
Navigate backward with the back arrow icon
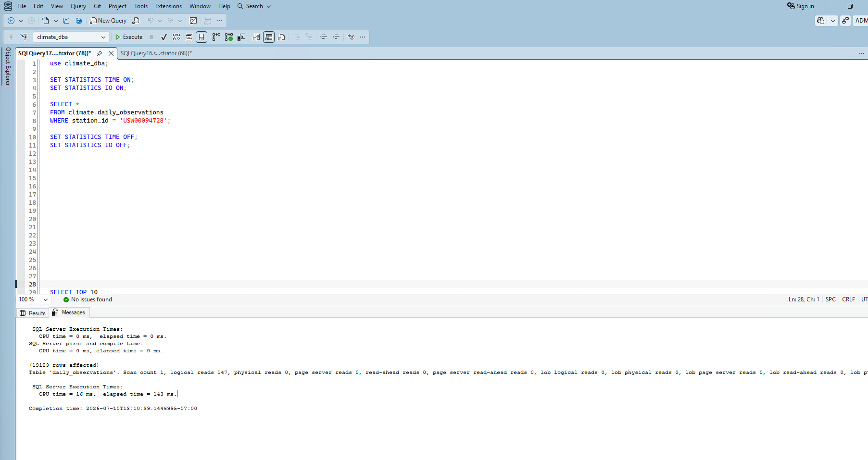pos(11,21)
